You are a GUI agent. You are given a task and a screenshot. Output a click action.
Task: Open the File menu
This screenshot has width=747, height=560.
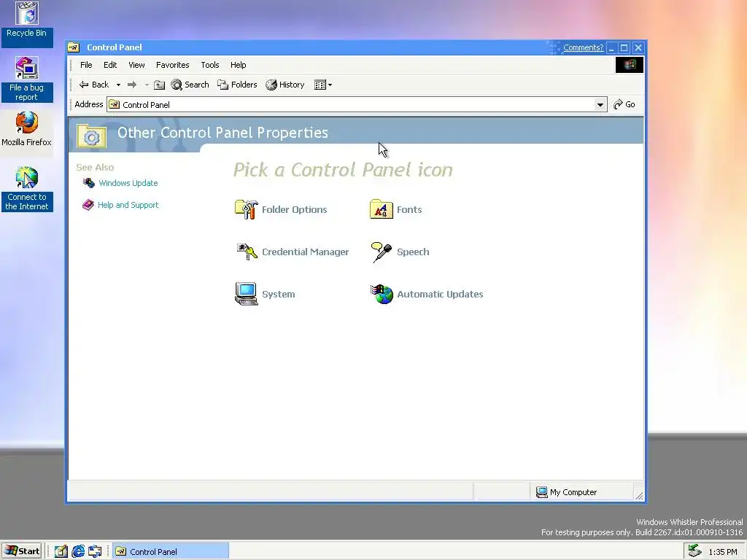86,65
